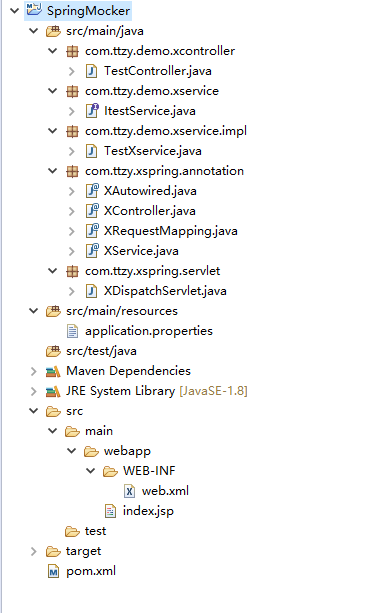Click the XRequestMapping.java annotation file icon

click(92, 231)
